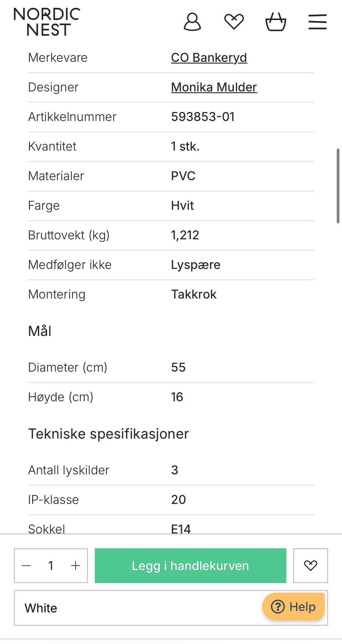Open the Monika Mulder designer link
The height and width of the screenshot is (644, 342).
214,87
